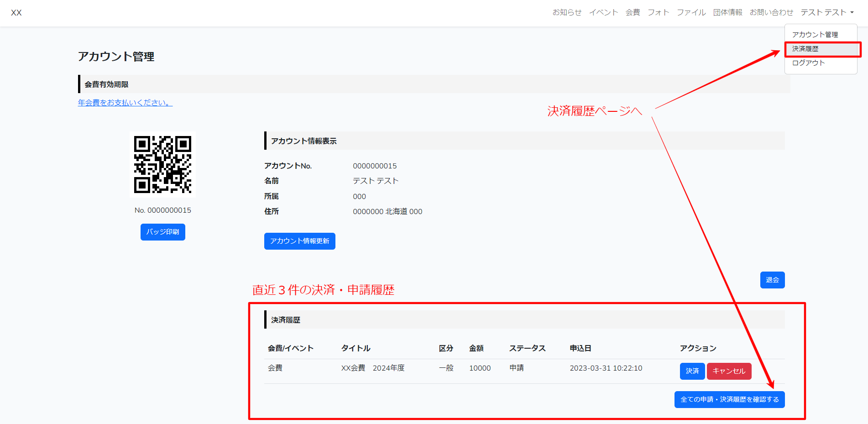Select アカウント管理 in the dropdown menu

(x=821, y=35)
